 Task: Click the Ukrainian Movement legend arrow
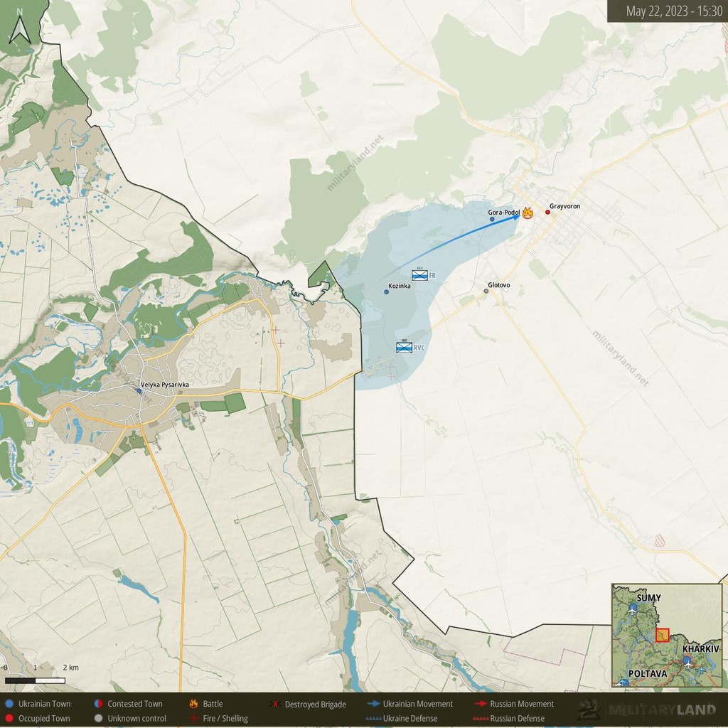pos(373,703)
